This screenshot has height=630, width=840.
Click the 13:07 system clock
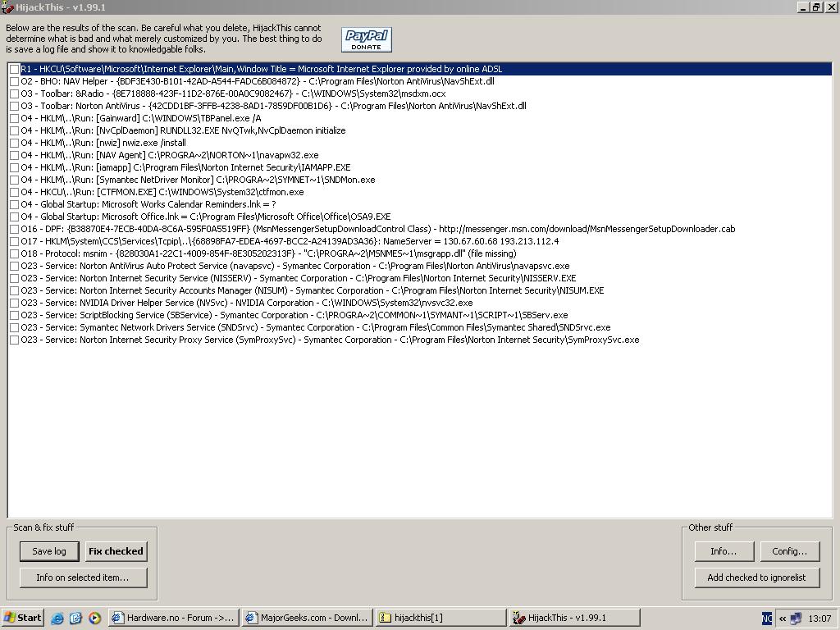(x=819, y=619)
